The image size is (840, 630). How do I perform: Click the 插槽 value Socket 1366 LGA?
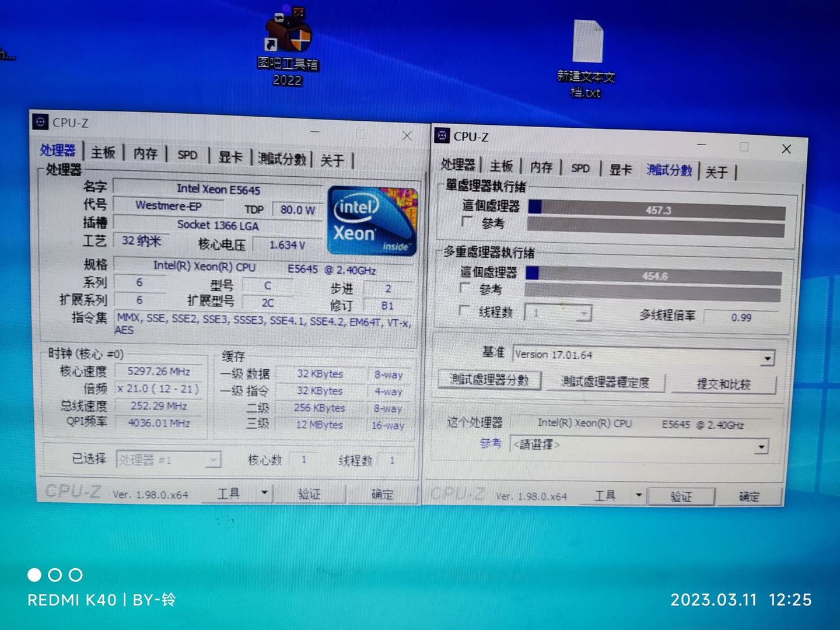point(218,225)
